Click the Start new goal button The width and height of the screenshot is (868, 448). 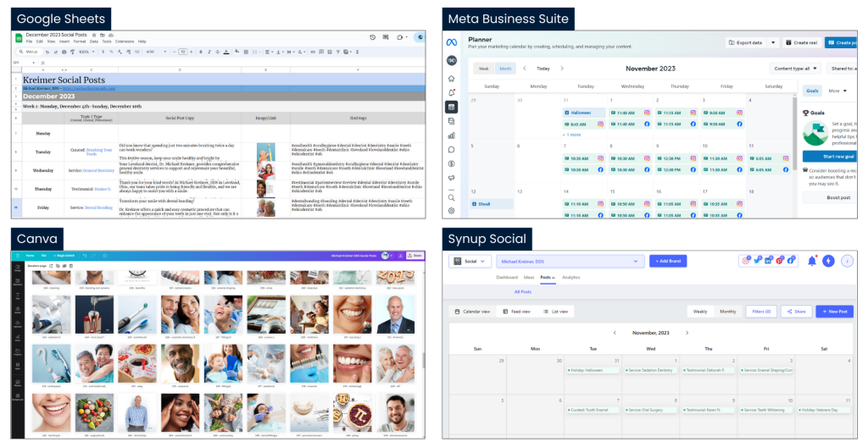tap(829, 157)
